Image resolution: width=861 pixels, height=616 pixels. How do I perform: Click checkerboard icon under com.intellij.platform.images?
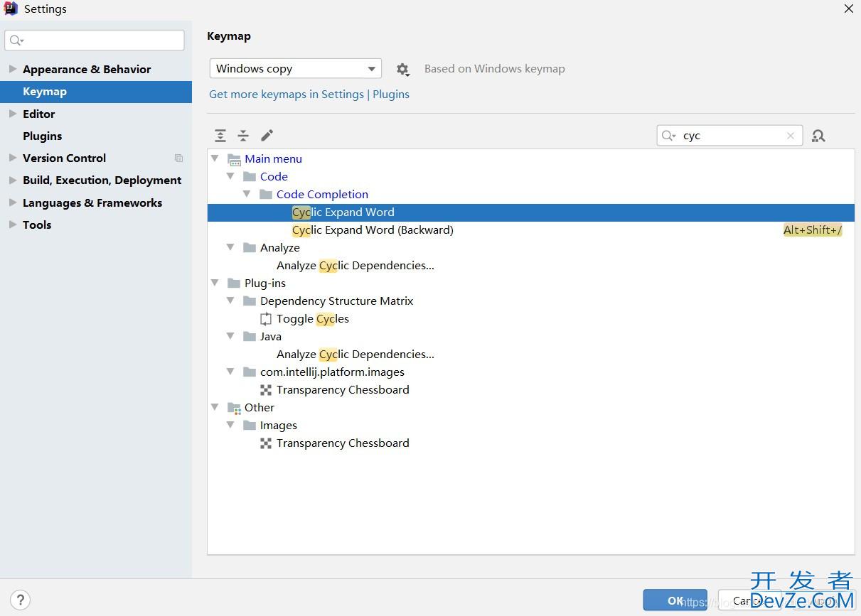pyautogui.click(x=266, y=390)
